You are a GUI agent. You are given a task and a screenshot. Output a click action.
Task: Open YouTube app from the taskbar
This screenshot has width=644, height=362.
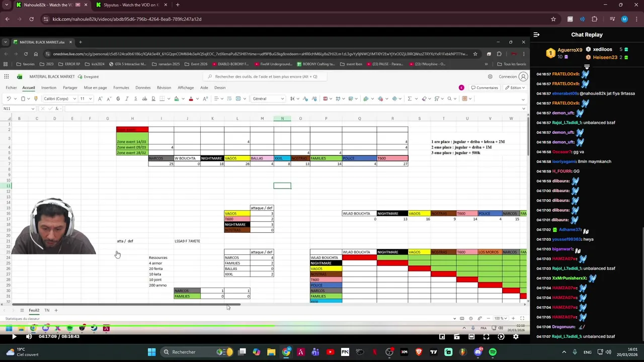(330, 352)
